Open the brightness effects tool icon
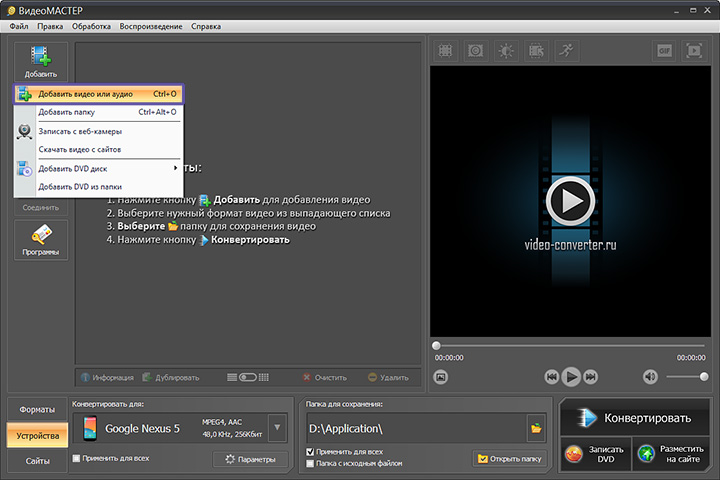The height and width of the screenshot is (480, 720). 506,51
